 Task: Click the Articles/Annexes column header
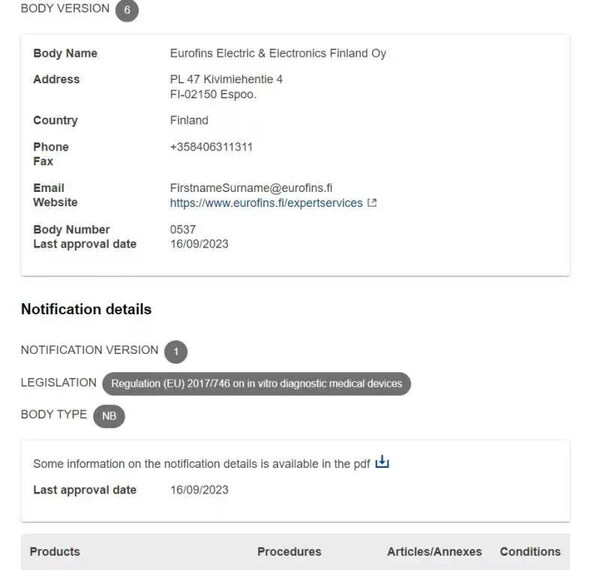point(434,552)
